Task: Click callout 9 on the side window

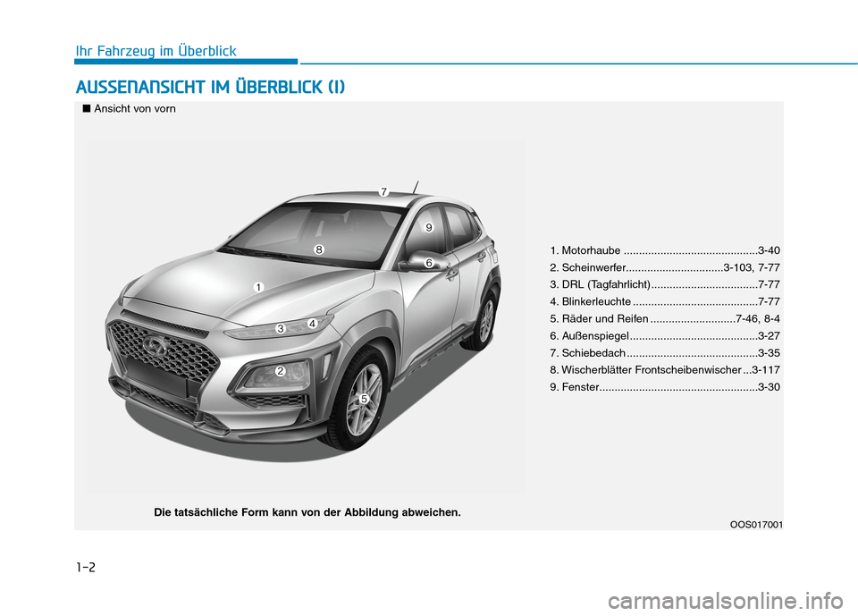Action: point(429,228)
